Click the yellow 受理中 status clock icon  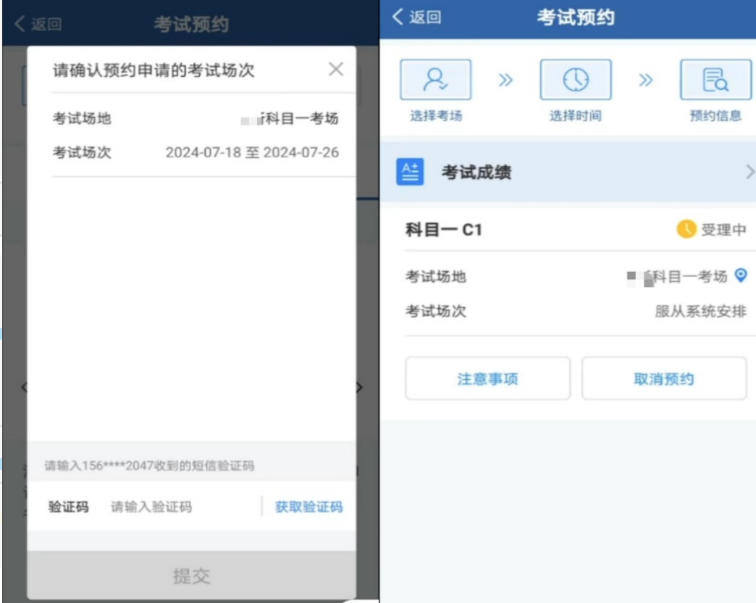pos(686,229)
